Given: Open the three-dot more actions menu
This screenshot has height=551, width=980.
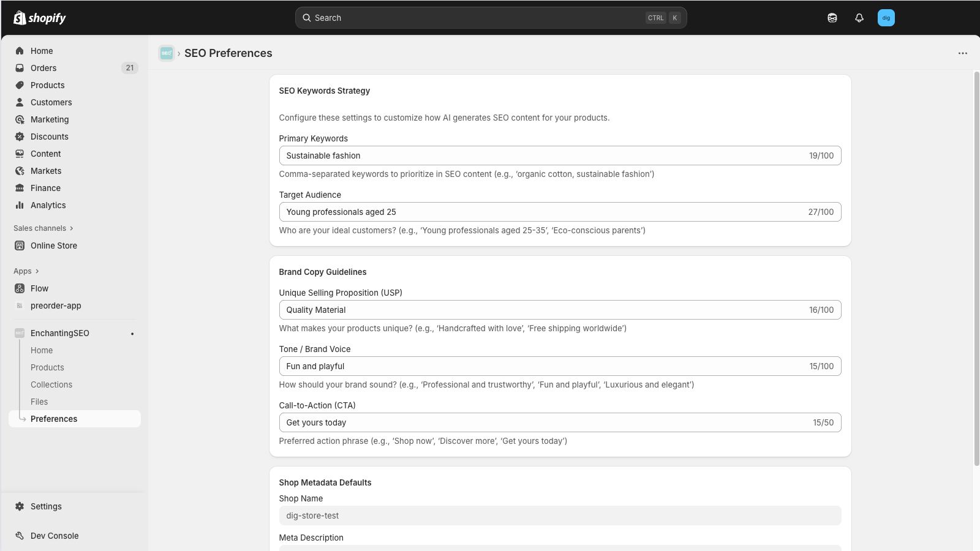Looking at the screenshot, I should [x=962, y=53].
